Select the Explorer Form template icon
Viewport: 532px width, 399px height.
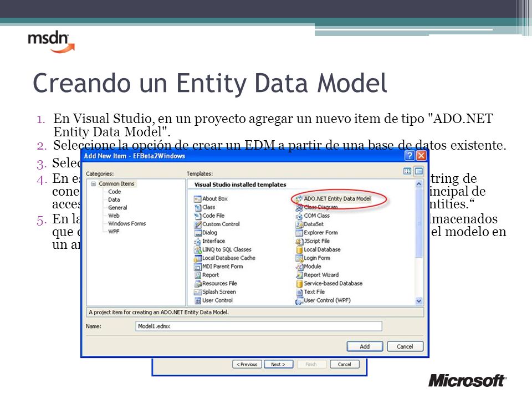coord(299,233)
